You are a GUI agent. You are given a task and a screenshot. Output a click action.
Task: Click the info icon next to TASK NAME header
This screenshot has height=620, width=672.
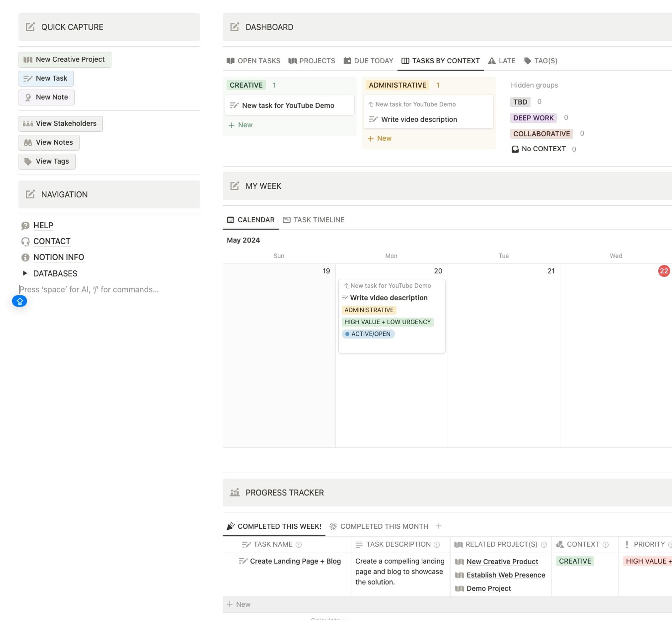coord(298,544)
